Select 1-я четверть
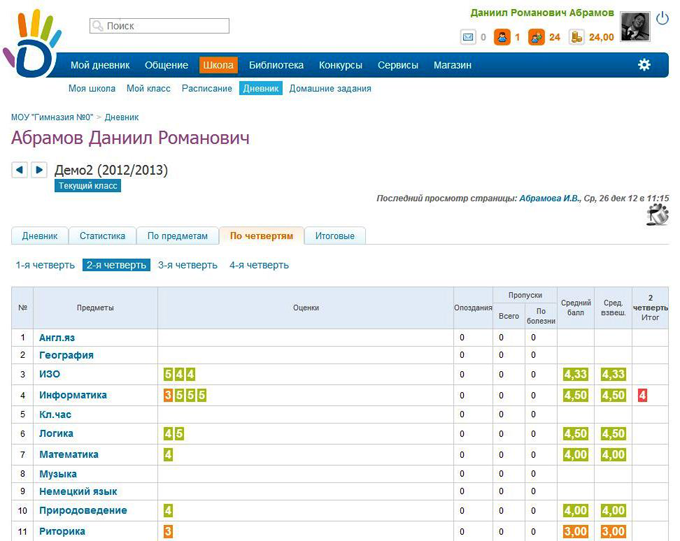Viewport: 680px width, 541px height. pos(45,265)
